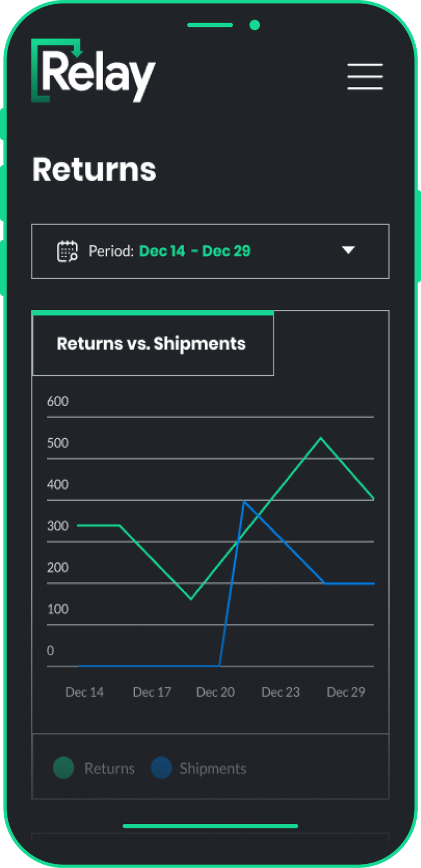Viewport: 421px width, 868px height.
Task: Click the calendar icon in Period selector
Action: pyautogui.click(x=67, y=251)
